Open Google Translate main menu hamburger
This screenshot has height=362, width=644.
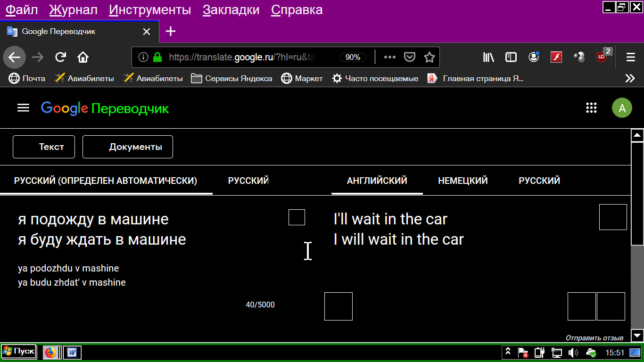(23, 108)
